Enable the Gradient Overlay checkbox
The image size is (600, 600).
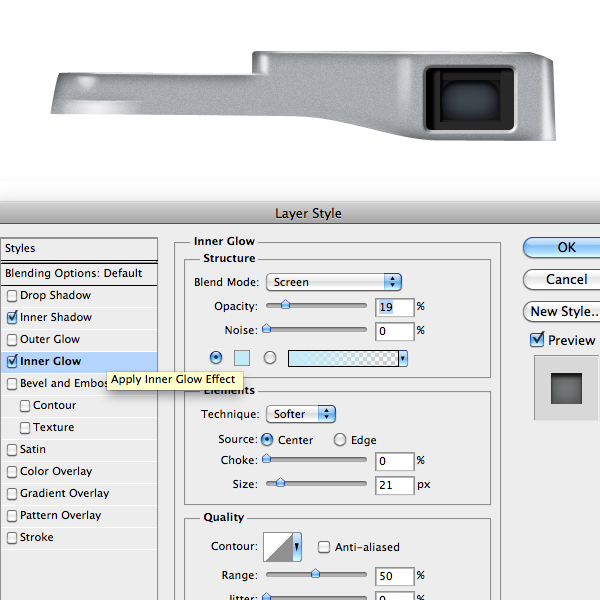click(12, 494)
